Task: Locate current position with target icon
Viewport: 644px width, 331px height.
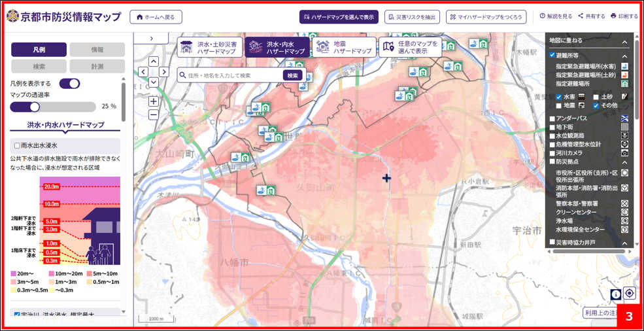Action: [x=629, y=293]
